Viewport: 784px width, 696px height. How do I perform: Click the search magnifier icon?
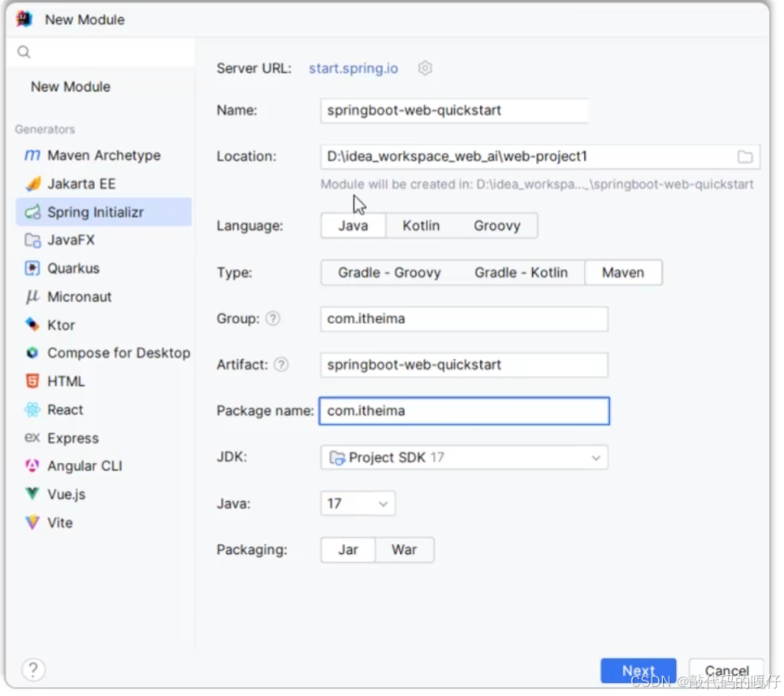pos(24,52)
